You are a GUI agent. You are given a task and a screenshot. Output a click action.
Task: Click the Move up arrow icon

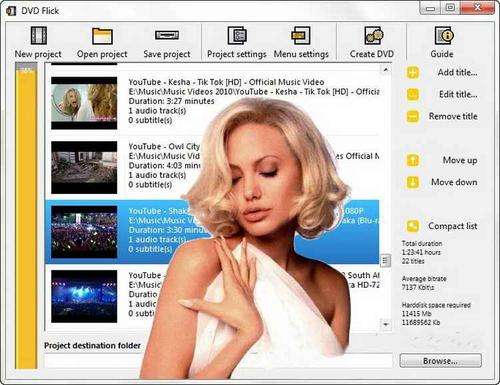click(x=413, y=160)
